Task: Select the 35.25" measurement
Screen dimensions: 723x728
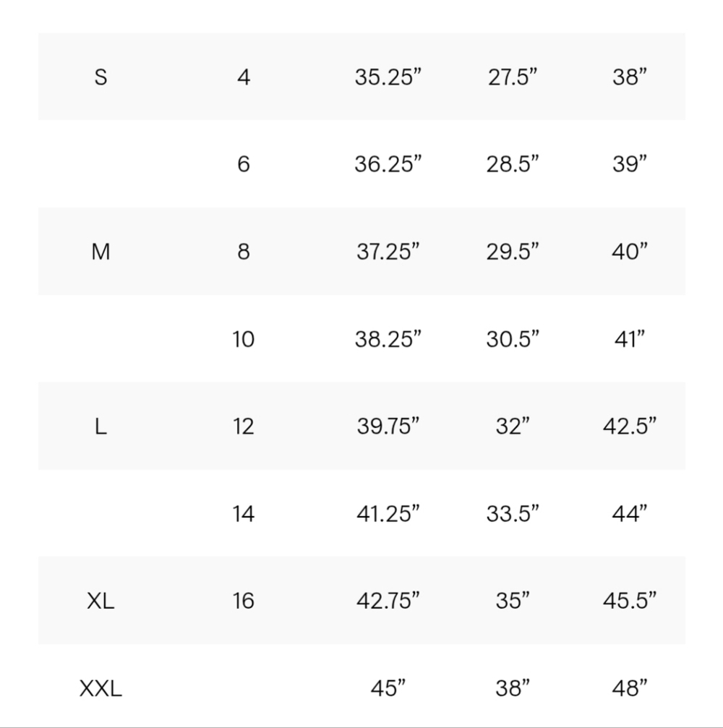Action: pos(388,77)
